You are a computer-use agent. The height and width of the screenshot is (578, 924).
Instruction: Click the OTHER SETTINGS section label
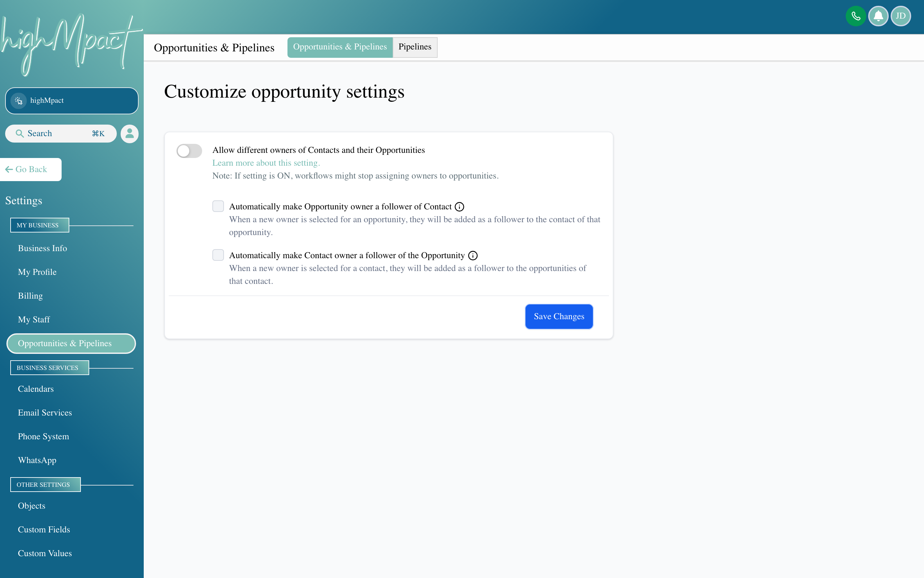click(45, 485)
